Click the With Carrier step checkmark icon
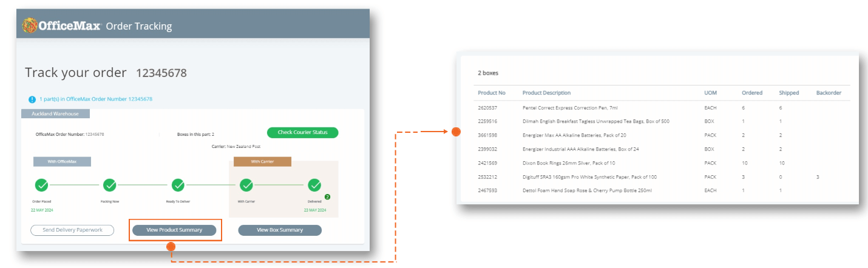The height and width of the screenshot is (268, 868). pos(246,185)
